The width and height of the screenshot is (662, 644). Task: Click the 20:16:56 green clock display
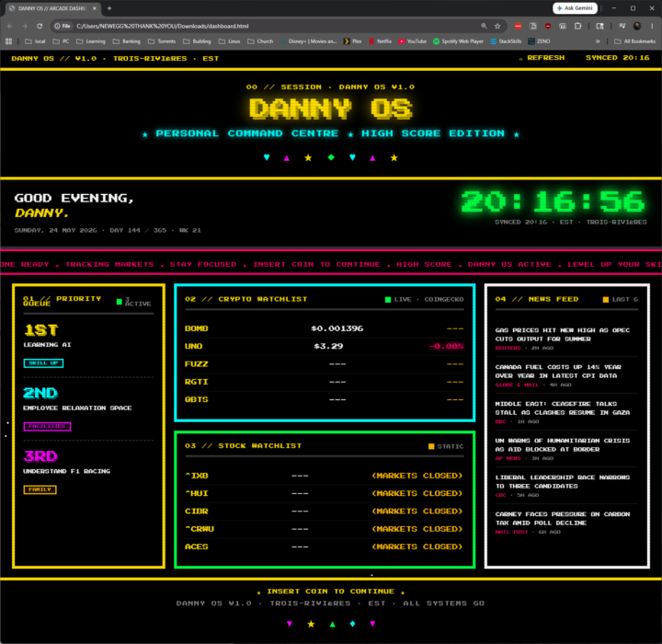coord(553,201)
